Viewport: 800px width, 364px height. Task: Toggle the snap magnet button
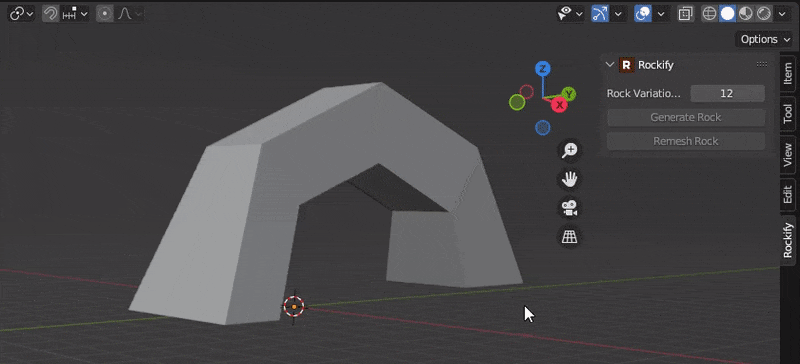pyautogui.click(x=50, y=14)
